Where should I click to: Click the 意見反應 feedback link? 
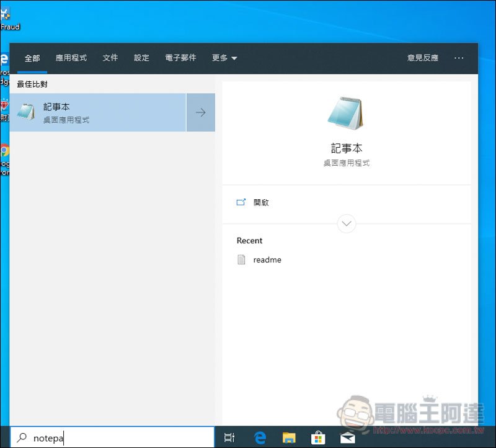423,58
